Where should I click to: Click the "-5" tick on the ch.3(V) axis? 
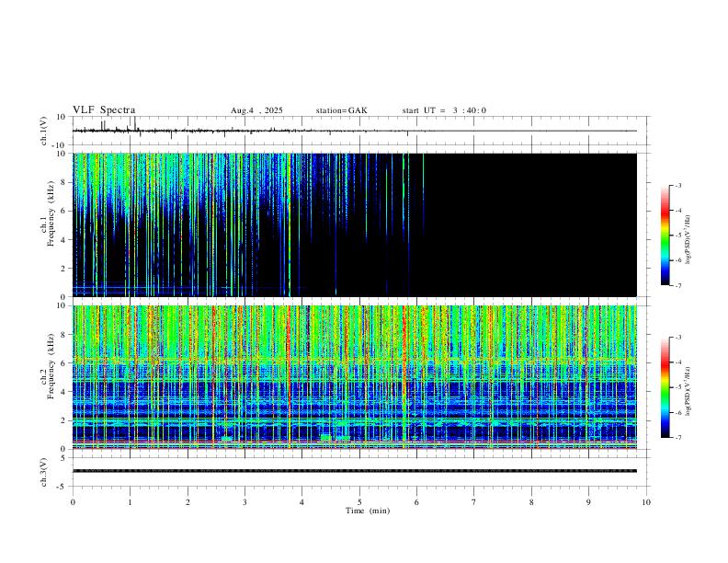[63, 487]
